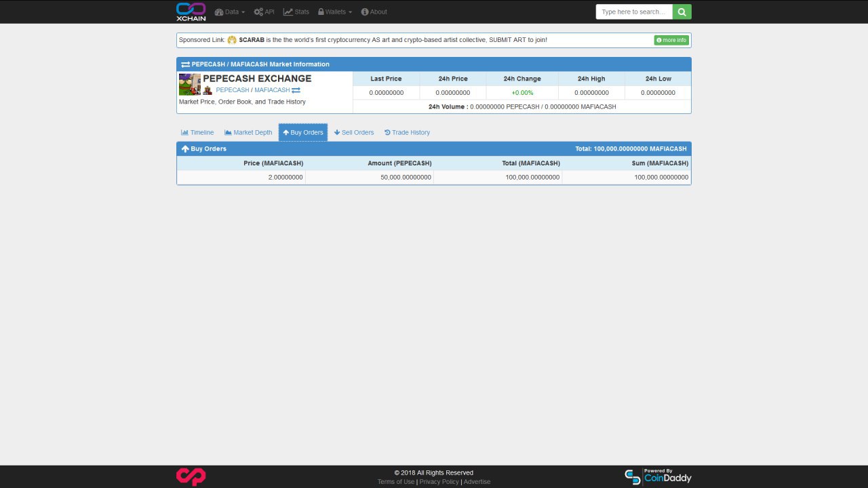Click the price cell 2.00000000

click(241, 177)
